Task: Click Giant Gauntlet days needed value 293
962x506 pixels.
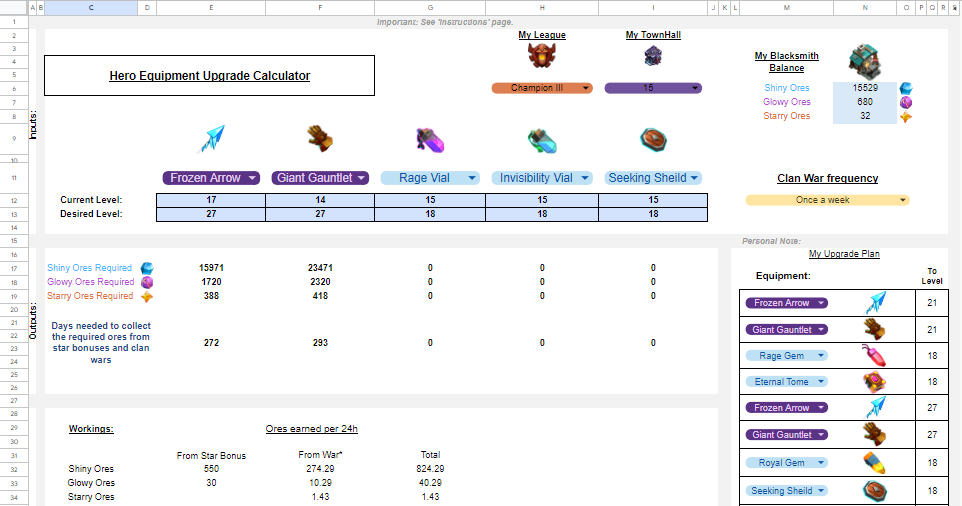Action: point(320,343)
